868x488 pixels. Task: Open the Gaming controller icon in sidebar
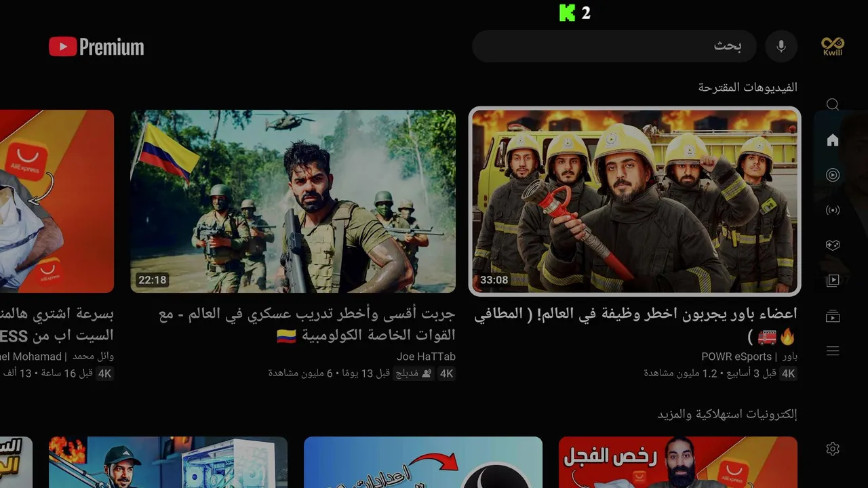click(x=833, y=245)
